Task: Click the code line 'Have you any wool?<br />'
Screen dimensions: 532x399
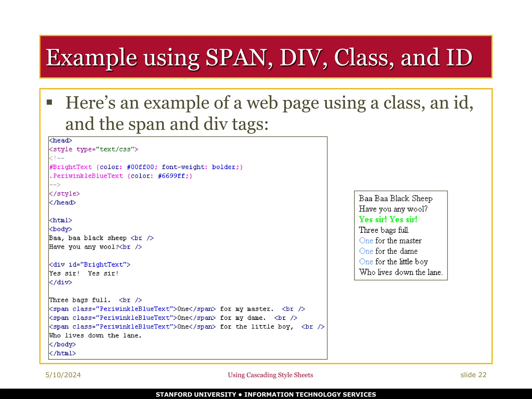Action: pyautogui.click(x=96, y=247)
